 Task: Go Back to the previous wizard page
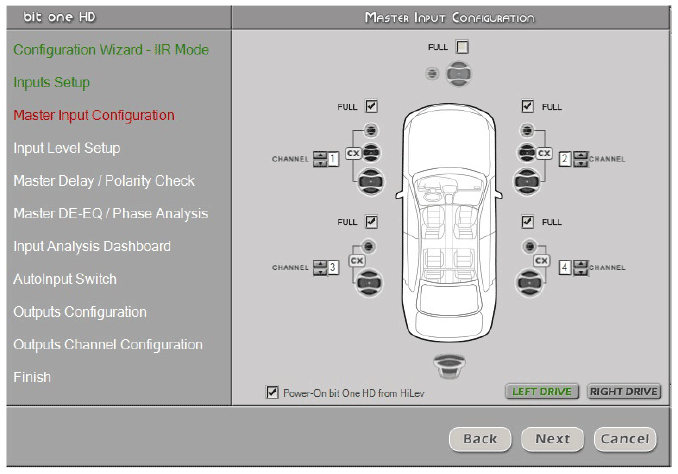point(480,439)
